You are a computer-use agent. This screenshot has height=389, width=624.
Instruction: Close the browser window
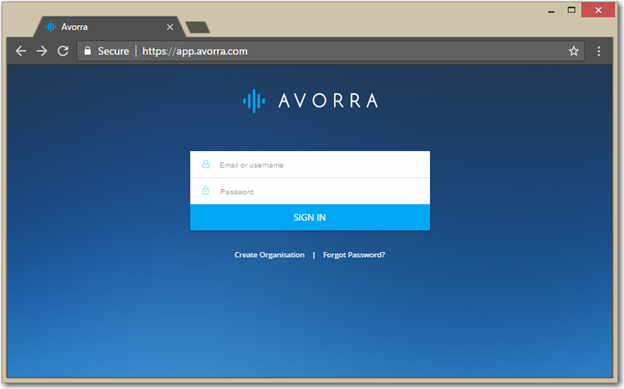pyautogui.click(x=598, y=10)
